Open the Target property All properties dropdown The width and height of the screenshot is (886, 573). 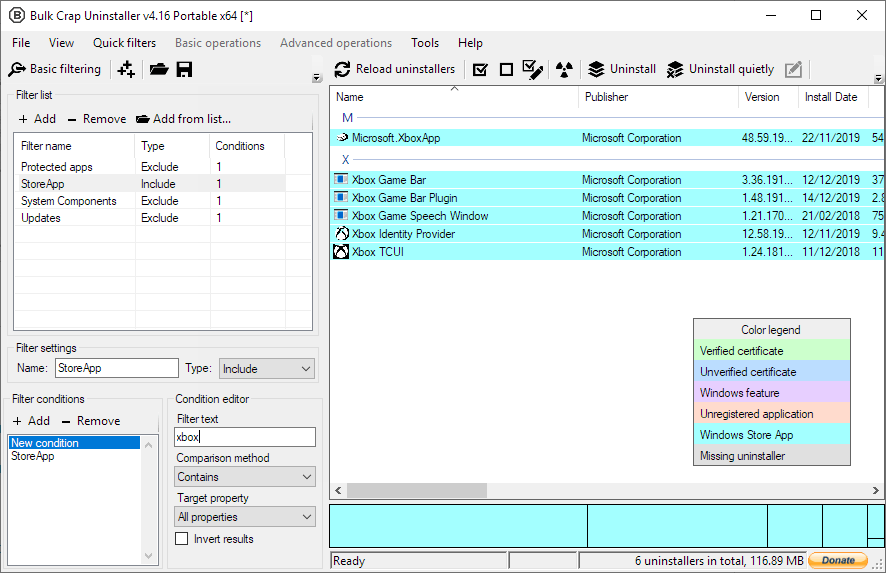(245, 516)
